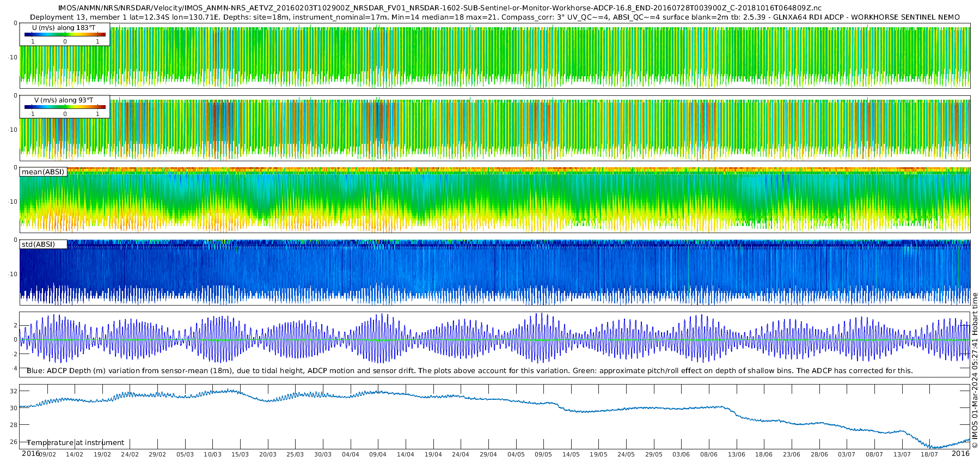This screenshot has height=463, width=980.
Task: Click the '24/02' date tick label
Action: (x=130, y=455)
